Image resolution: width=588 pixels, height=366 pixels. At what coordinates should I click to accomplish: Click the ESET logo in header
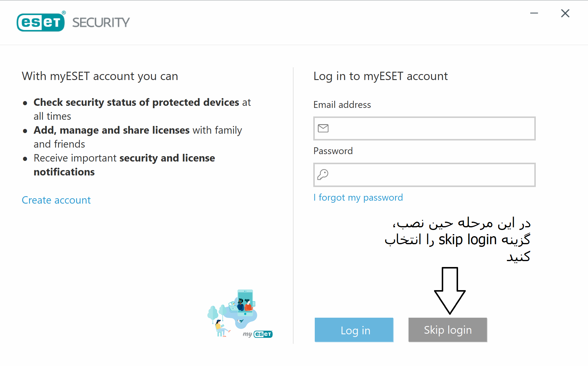[41, 22]
